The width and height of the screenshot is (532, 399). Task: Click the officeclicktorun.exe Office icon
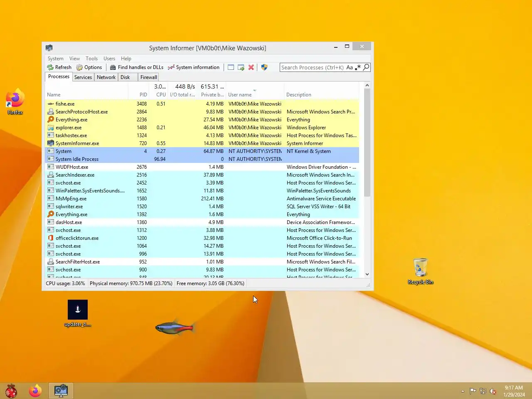51,238
